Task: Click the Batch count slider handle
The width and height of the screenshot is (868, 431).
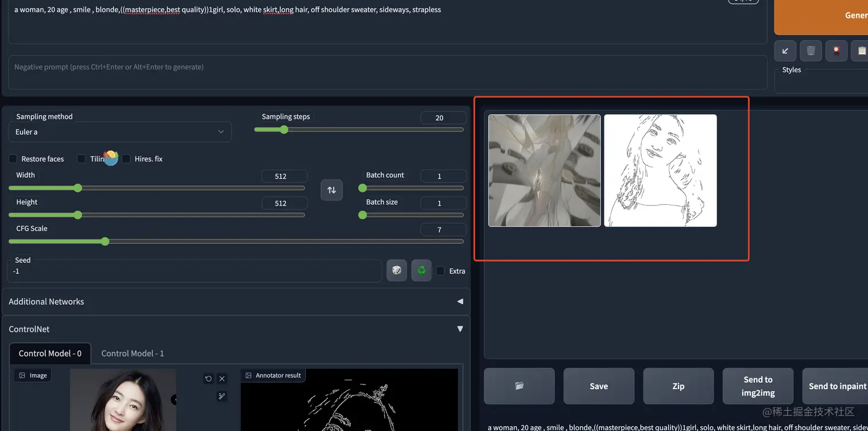Action: click(362, 188)
